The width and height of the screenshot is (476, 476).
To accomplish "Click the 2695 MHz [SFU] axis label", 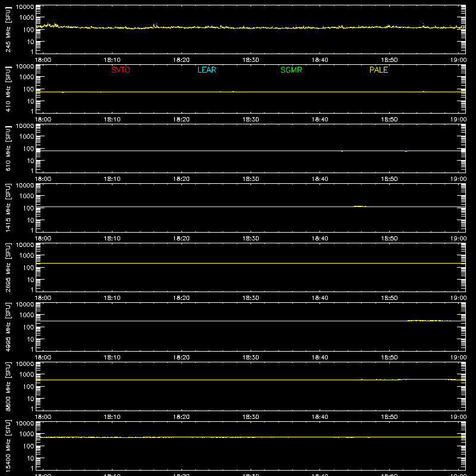I will pos(8,267).
